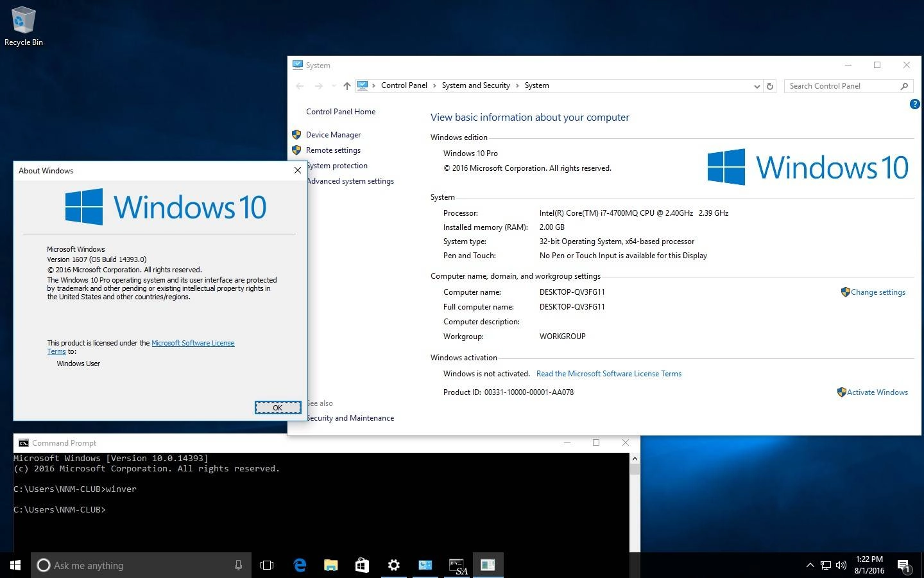This screenshot has width=924, height=578.
Task: Open Task View from the taskbar
Action: pos(267,565)
